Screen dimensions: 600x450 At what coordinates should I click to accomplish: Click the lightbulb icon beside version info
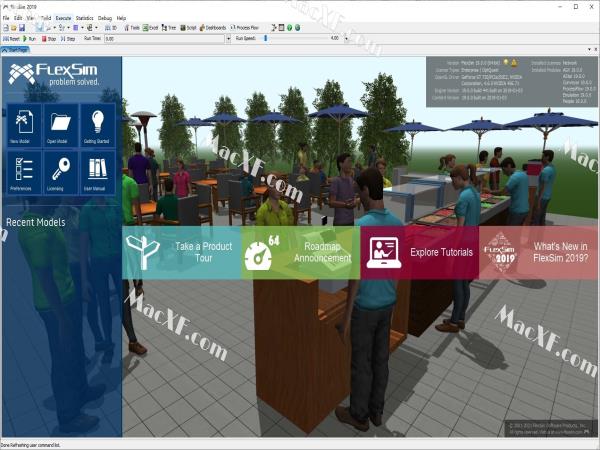point(506,62)
